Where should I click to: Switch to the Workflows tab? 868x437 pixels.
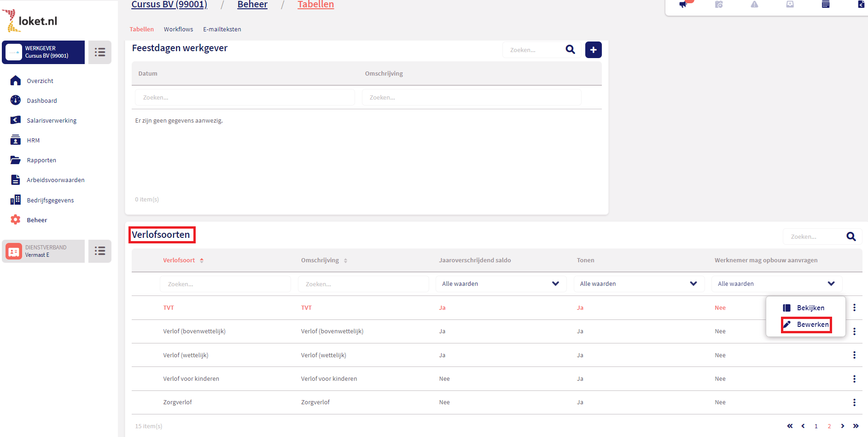tap(178, 29)
